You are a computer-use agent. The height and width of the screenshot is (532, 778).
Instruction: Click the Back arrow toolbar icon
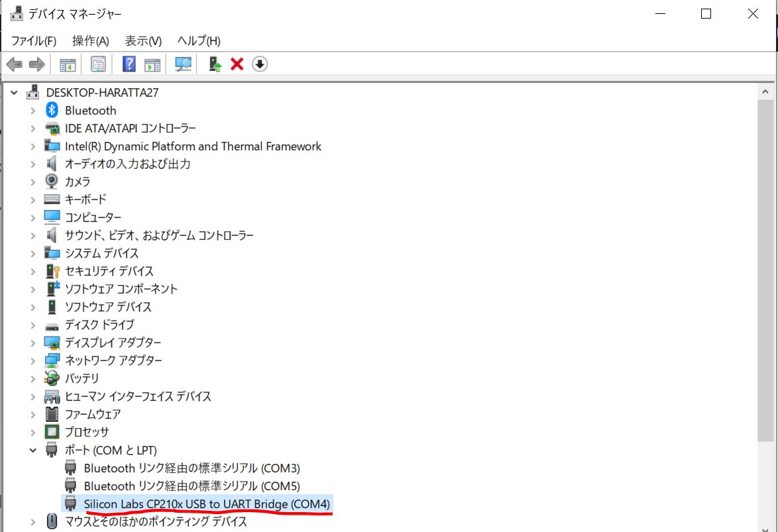(x=15, y=64)
